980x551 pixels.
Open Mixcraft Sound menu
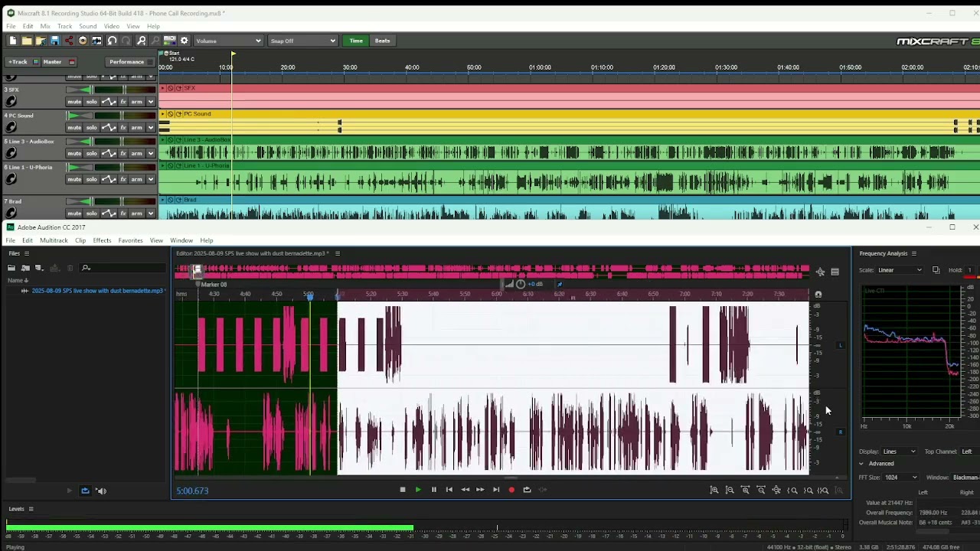point(88,26)
